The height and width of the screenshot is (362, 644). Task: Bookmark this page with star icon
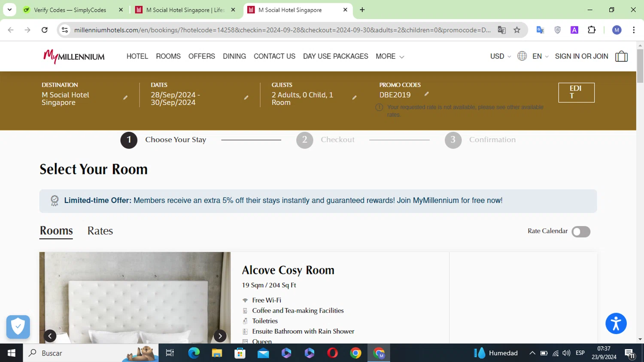point(517,30)
